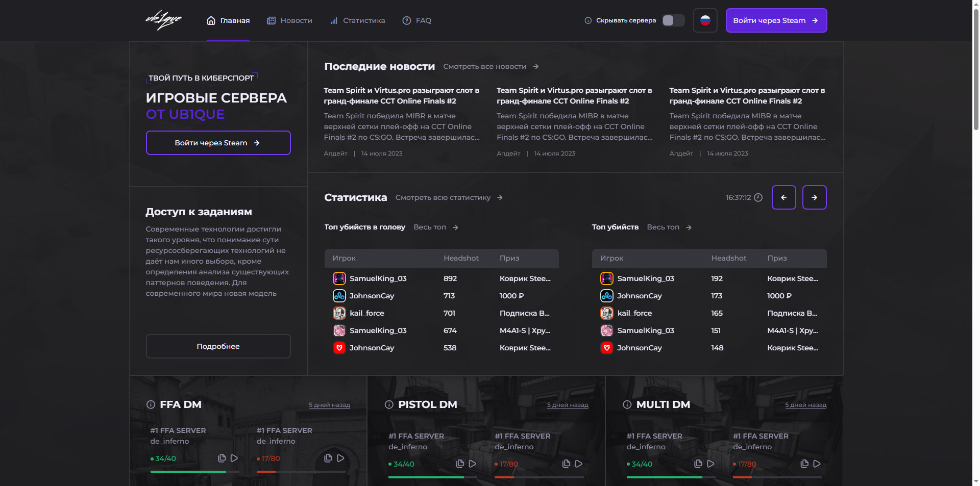Click kail_force avatar in the 701 headshot row
The height and width of the screenshot is (486, 980).
(339, 313)
